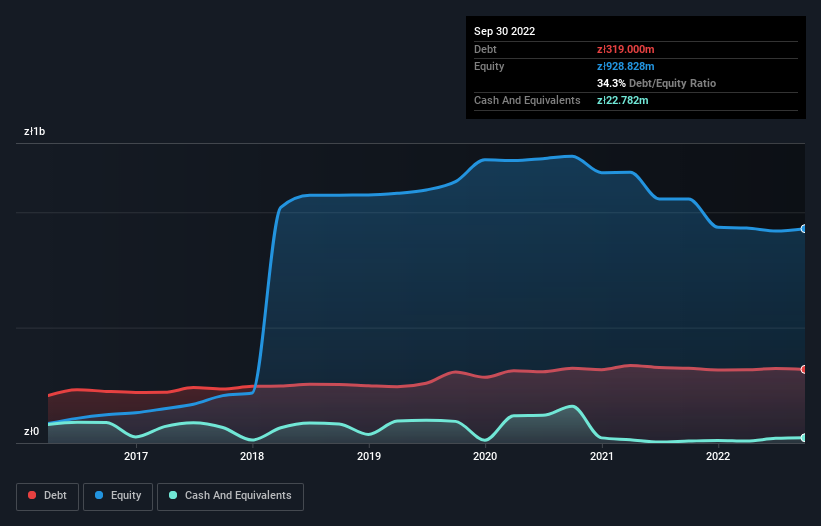The width and height of the screenshot is (821, 526).
Task: Click the zł928.828m equity value
Action: (x=626, y=66)
